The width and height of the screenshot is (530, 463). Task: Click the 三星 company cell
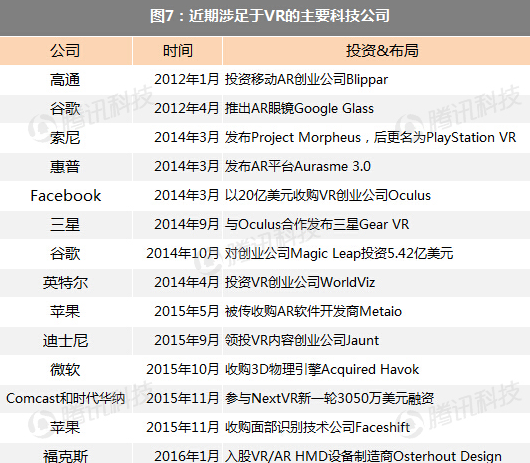pos(65,225)
